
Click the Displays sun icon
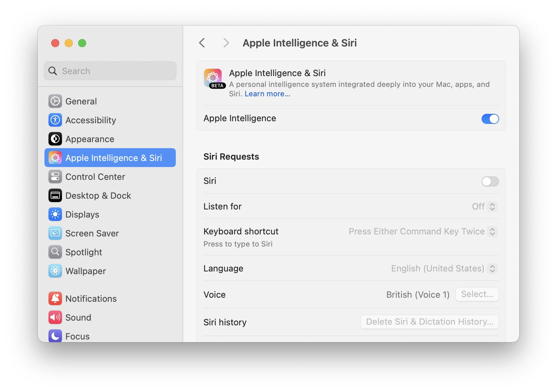(55, 214)
